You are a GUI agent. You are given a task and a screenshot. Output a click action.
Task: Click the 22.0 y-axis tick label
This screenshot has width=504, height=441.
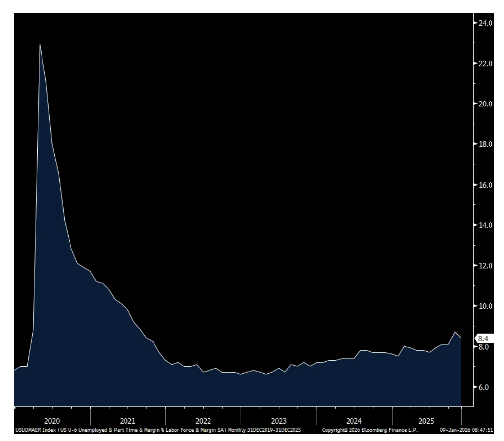click(x=485, y=64)
